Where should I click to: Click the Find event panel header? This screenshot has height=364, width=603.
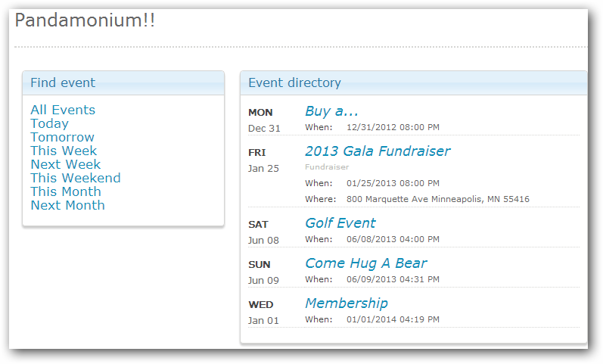click(x=63, y=83)
